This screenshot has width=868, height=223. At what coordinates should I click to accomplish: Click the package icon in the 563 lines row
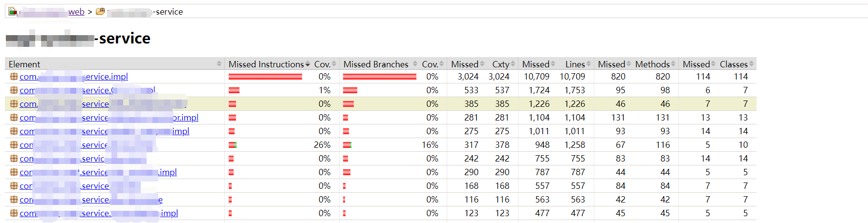(x=14, y=200)
